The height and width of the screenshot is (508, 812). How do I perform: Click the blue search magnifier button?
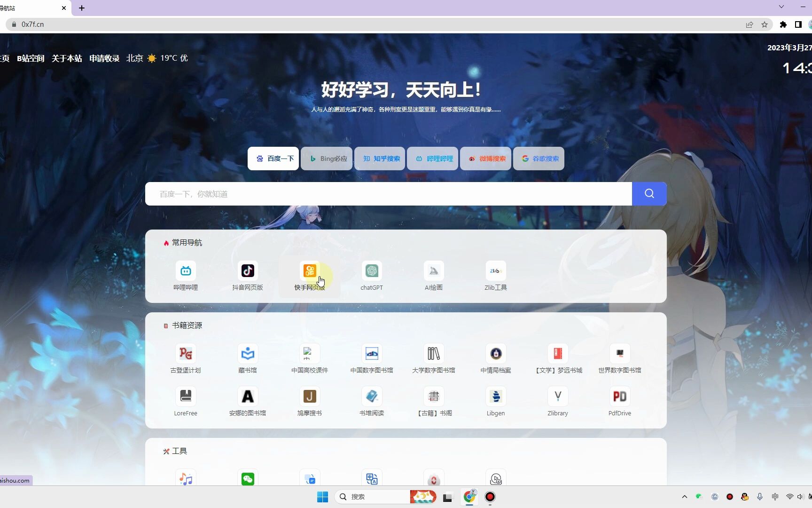point(649,194)
